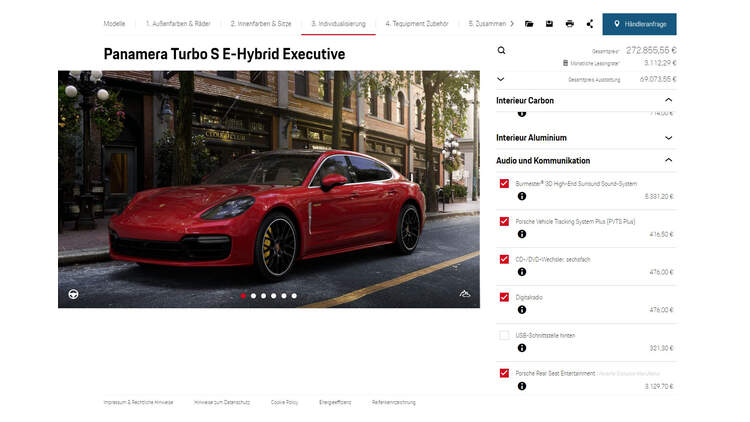Expand the Interieur Aluminium section
750x422 pixels.
click(x=668, y=138)
